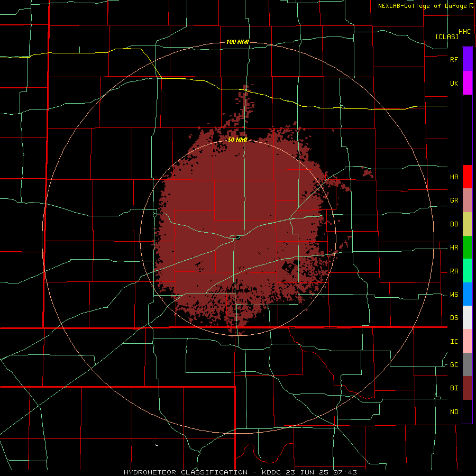This screenshot has height=476, width=476.
Task: Click the [CLAS] label
Action: [x=447, y=36]
